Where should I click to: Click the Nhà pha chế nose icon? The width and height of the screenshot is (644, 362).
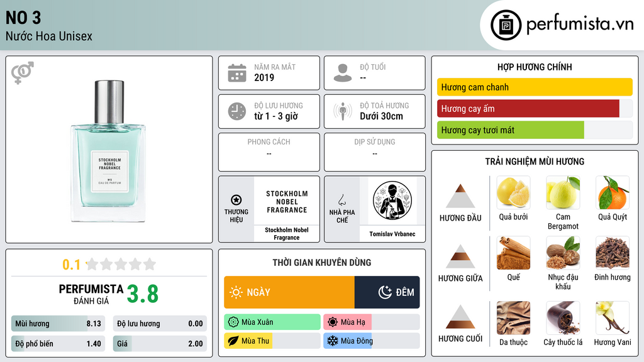pos(341,200)
